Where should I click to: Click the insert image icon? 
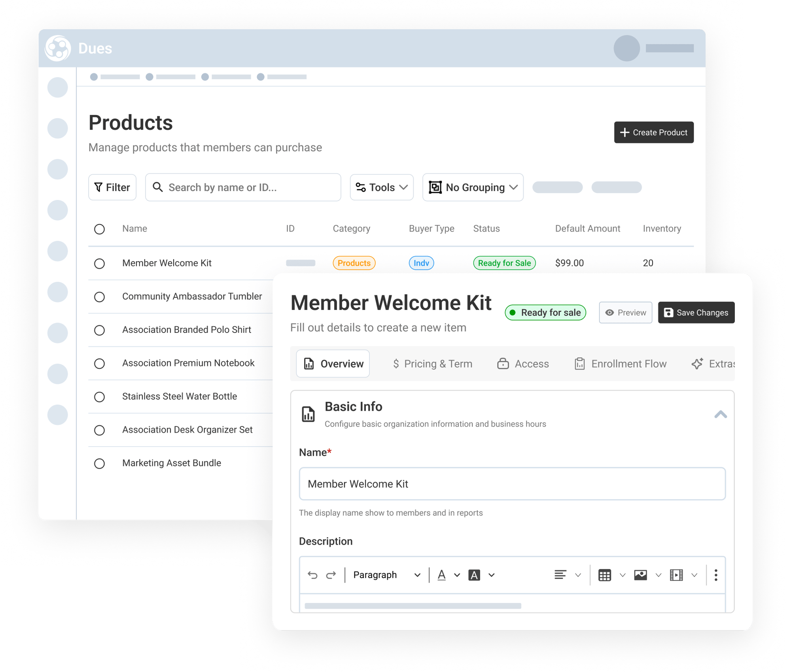tap(640, 575)
